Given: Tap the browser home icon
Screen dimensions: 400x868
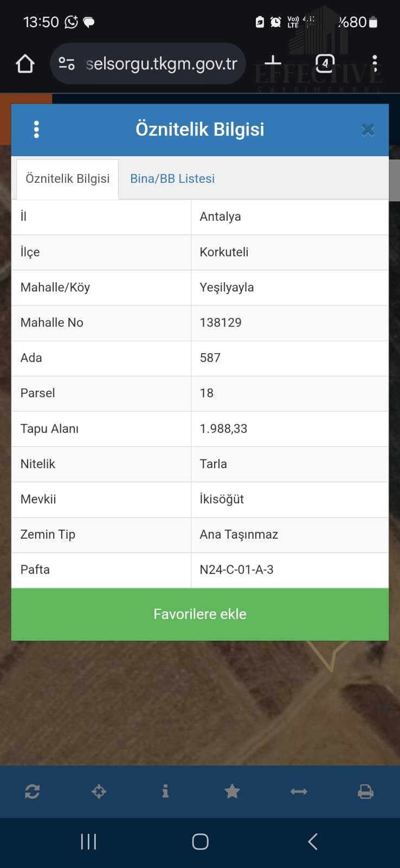Looking at the screenshot, I should click(x=25, y=64).
